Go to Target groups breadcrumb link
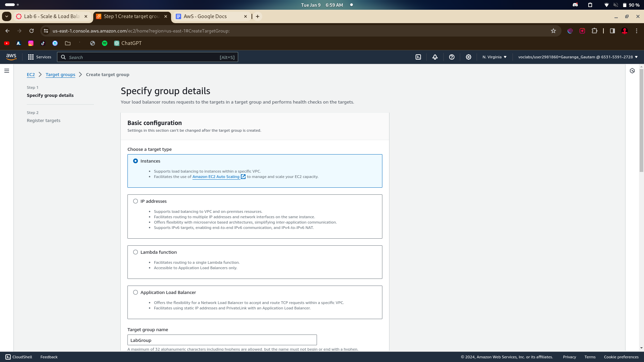This screenshot has height=362, width=644. (60, 74)
